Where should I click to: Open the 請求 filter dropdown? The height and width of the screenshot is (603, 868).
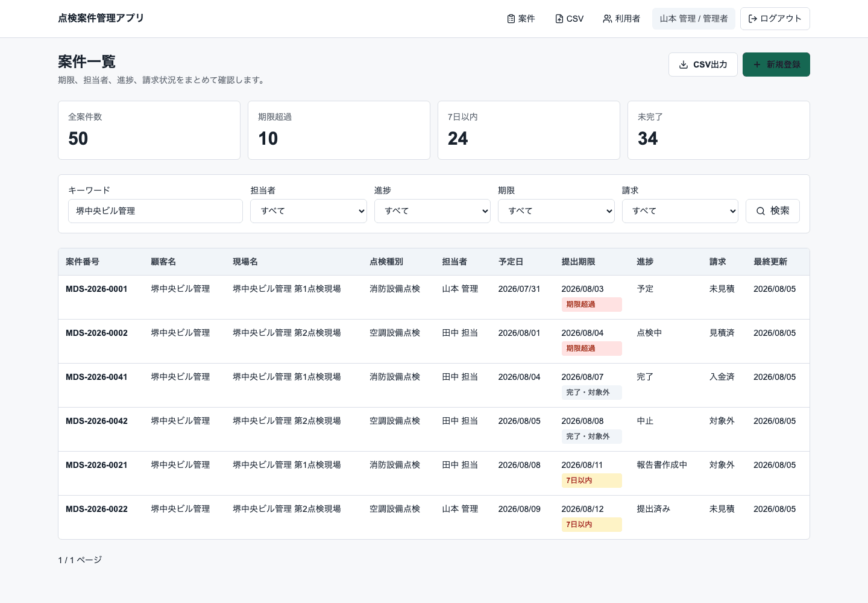(680, 211)
